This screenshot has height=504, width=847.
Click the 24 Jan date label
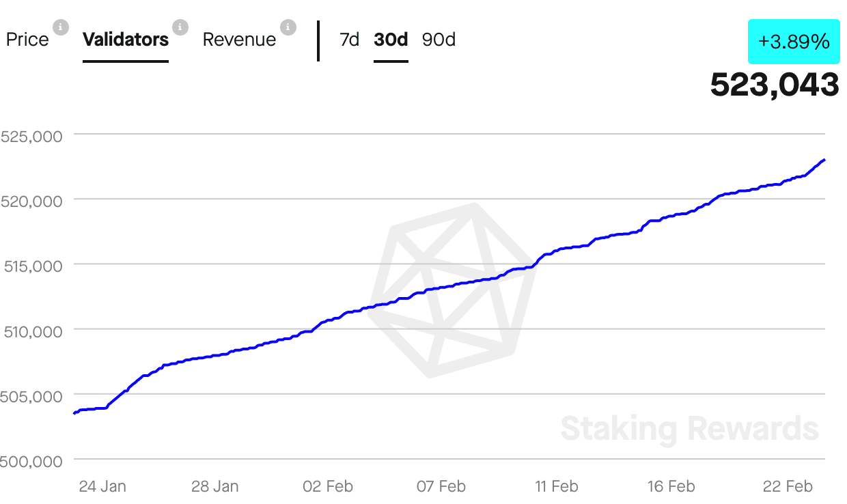(102, 486)
